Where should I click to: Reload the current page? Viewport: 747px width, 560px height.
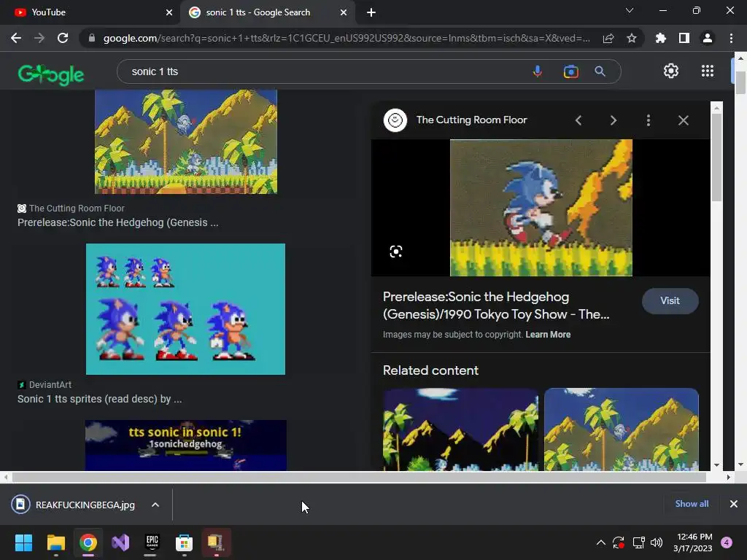(x=63, y=38)
